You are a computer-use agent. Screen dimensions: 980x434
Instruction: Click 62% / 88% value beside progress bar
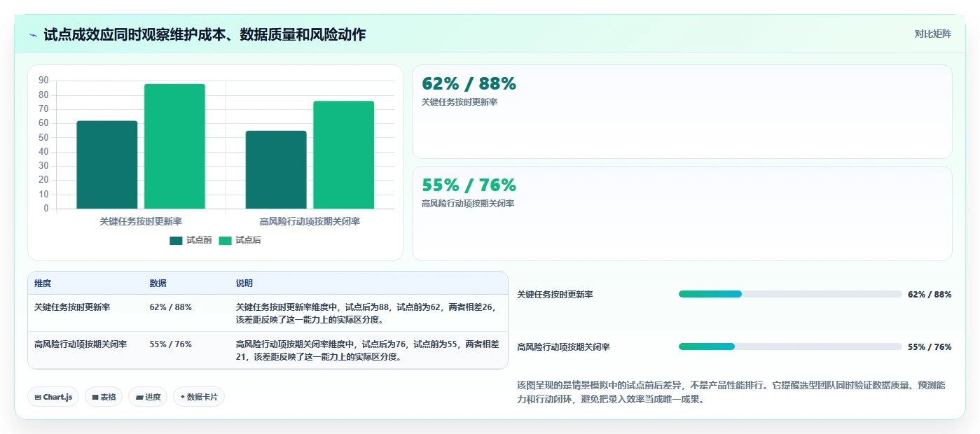click(930, 295)
